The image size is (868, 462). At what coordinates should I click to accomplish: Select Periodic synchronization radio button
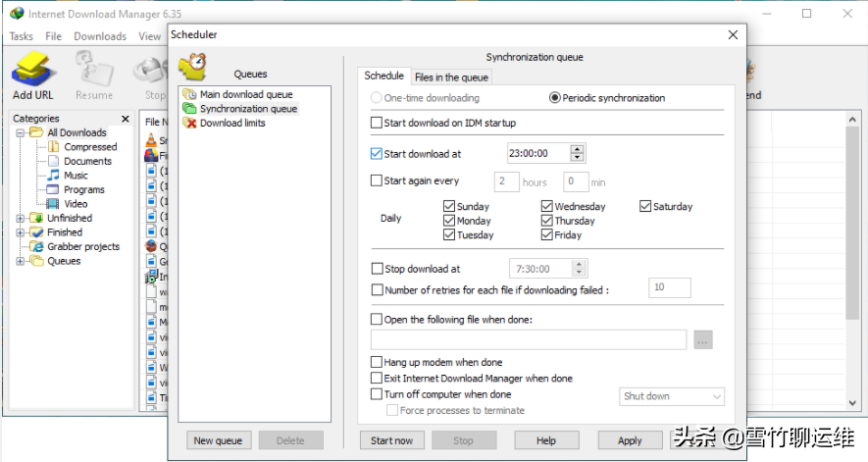coord(555,98)
